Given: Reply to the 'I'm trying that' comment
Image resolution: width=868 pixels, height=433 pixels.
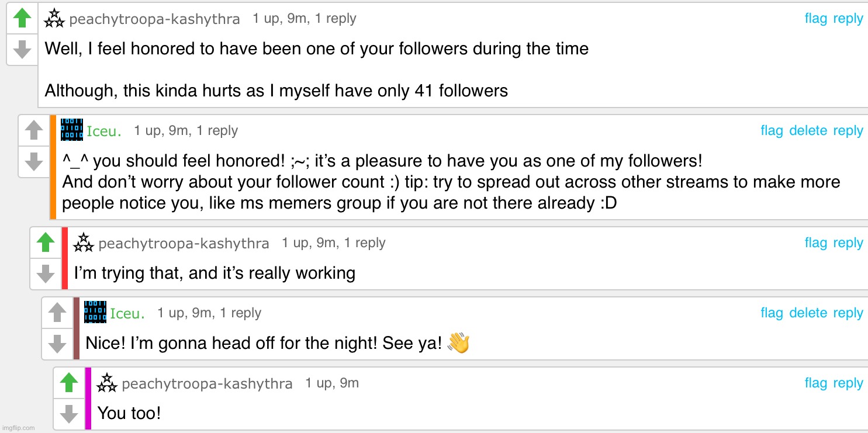Looking at the screenshot, I should click(848, 243).
